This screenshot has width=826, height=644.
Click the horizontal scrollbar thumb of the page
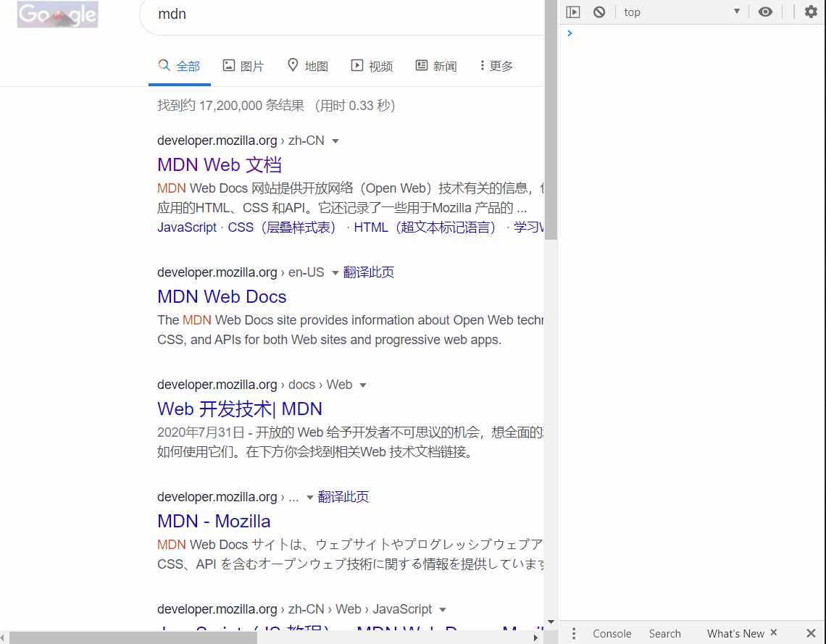[133, 637]
